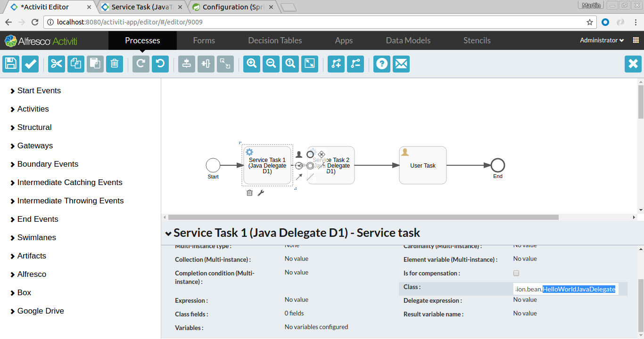Open the Decision Tables tab
644x339 pixels.
(x=275, y=40)
